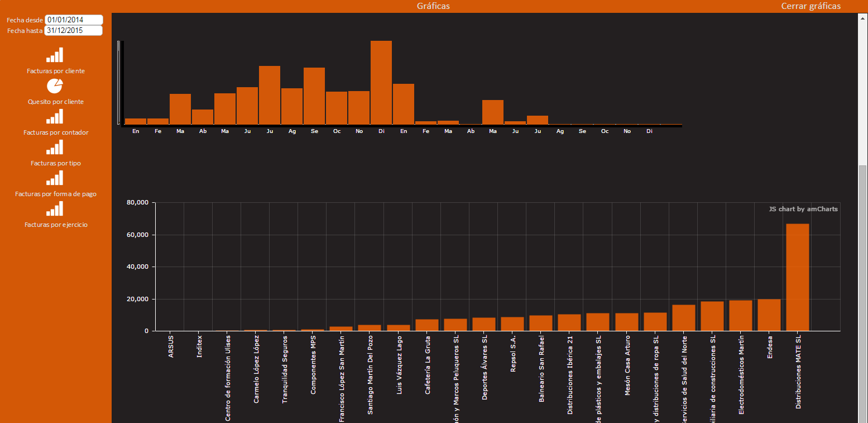Click the Quesito por cliente text label
The image size is (868, 423).
[x=56, y=102]
